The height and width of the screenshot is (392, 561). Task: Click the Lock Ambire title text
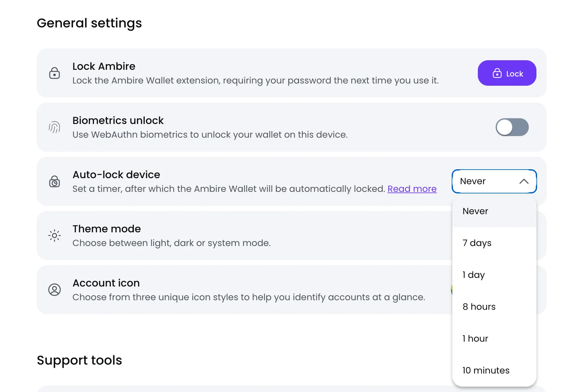point(104,66)
